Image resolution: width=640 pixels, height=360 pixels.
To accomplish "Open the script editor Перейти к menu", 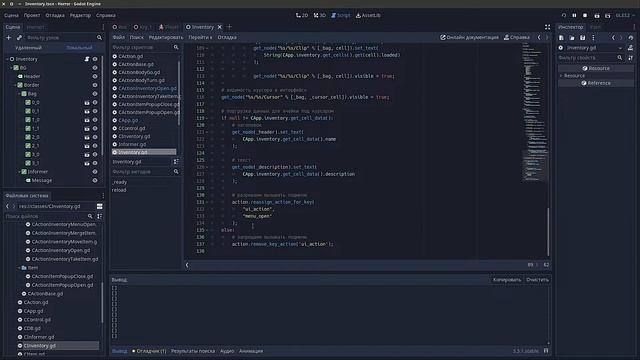I will tap(200, 37).
